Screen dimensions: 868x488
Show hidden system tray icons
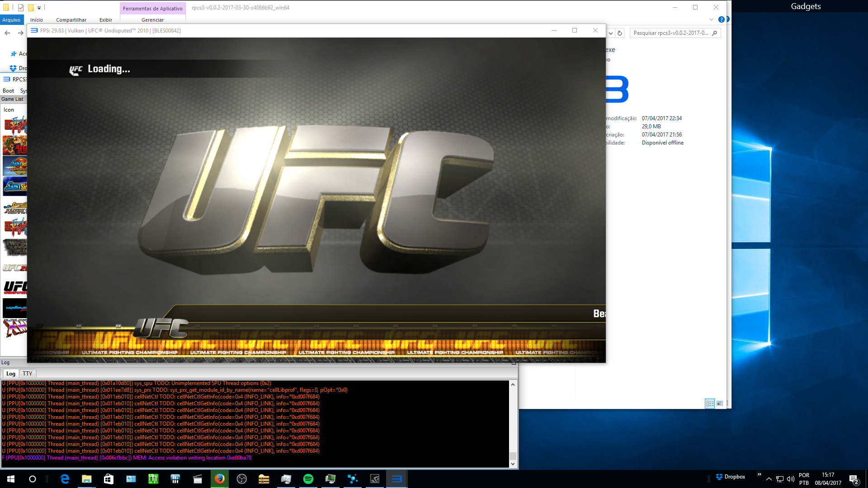click(769, 479)
